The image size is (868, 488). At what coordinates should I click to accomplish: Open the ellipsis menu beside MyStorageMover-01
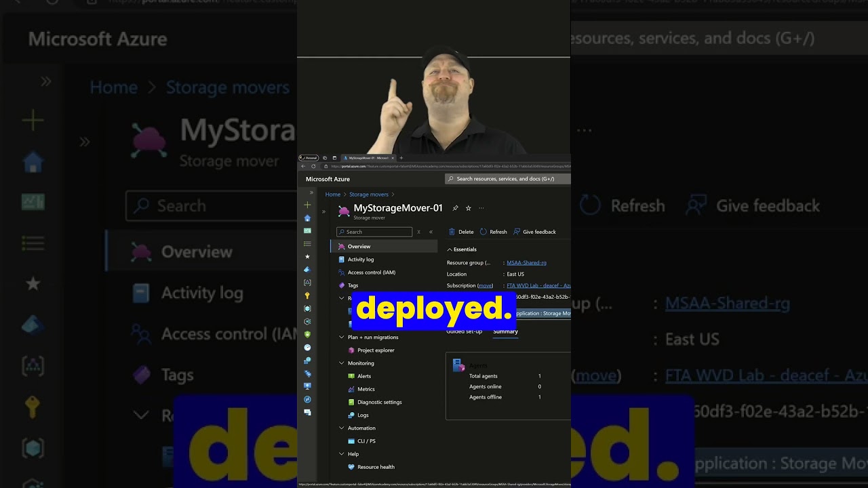tap(481, 208)
